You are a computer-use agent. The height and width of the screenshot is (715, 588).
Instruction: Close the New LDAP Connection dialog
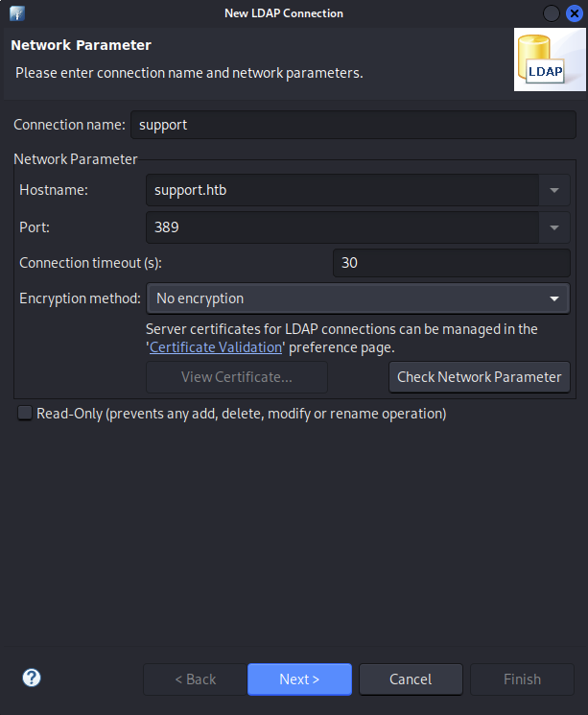tap(575, 13)
